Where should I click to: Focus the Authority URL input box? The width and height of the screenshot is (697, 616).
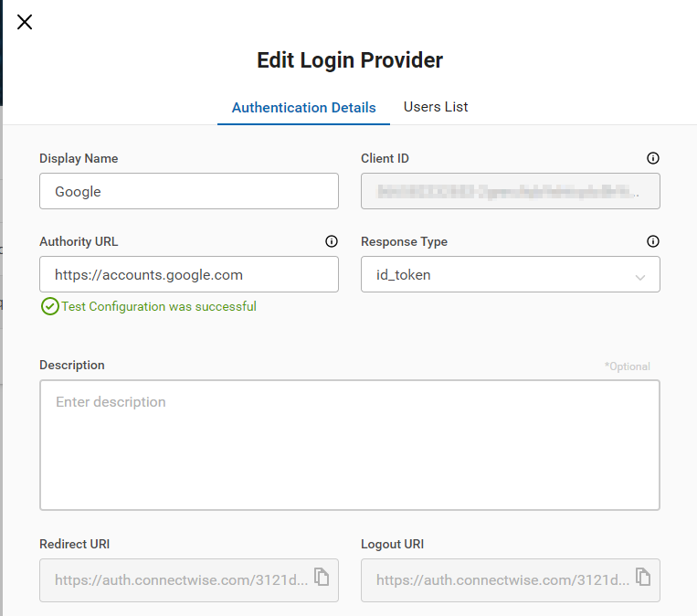coord(188,274)
